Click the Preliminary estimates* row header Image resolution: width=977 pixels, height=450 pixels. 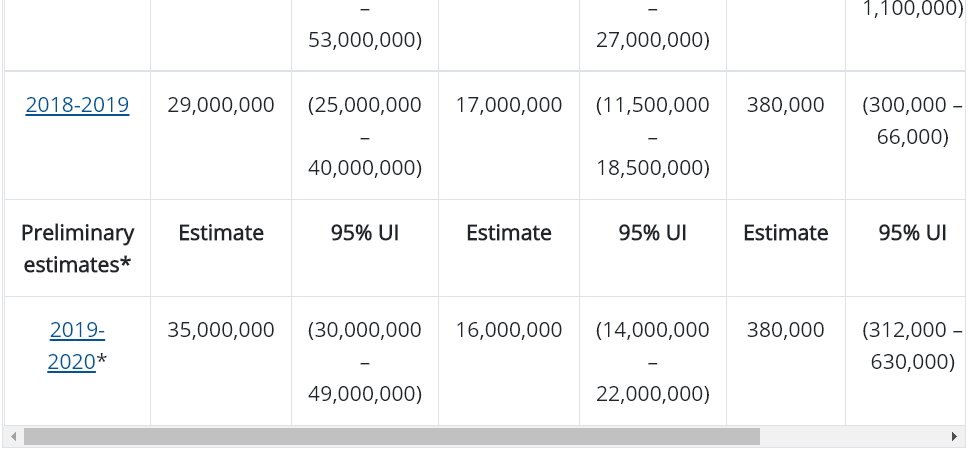77,248
